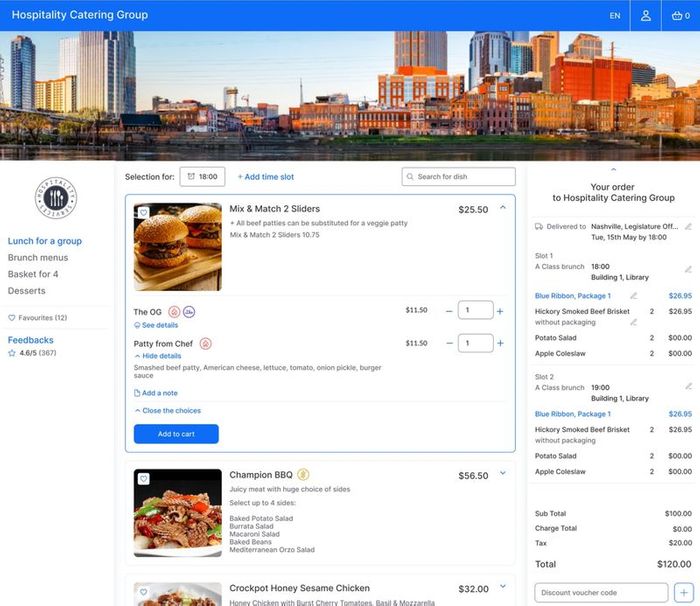Viewport: 700px width, 606px height.
Task: Decrease The OG quantity
Action: click(449, 311)
